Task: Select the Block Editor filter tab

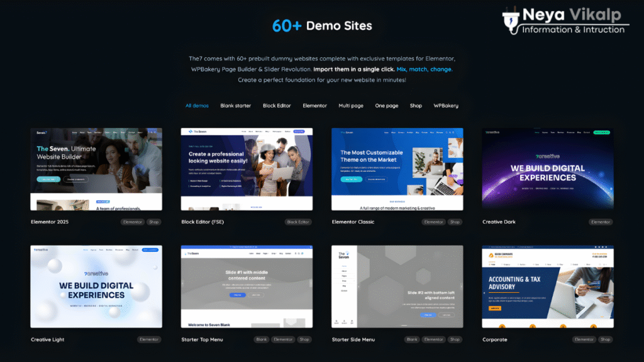Action: click(277, 106)
